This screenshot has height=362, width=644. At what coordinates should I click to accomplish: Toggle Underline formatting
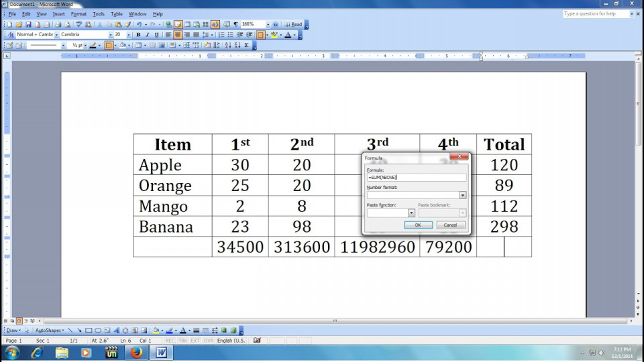pos(156,35)
